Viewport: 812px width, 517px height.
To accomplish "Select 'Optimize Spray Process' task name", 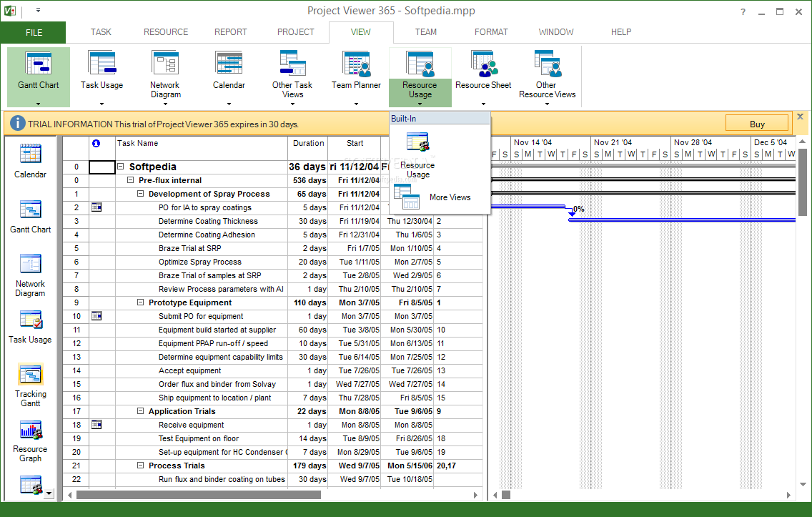I will (200, 262).
